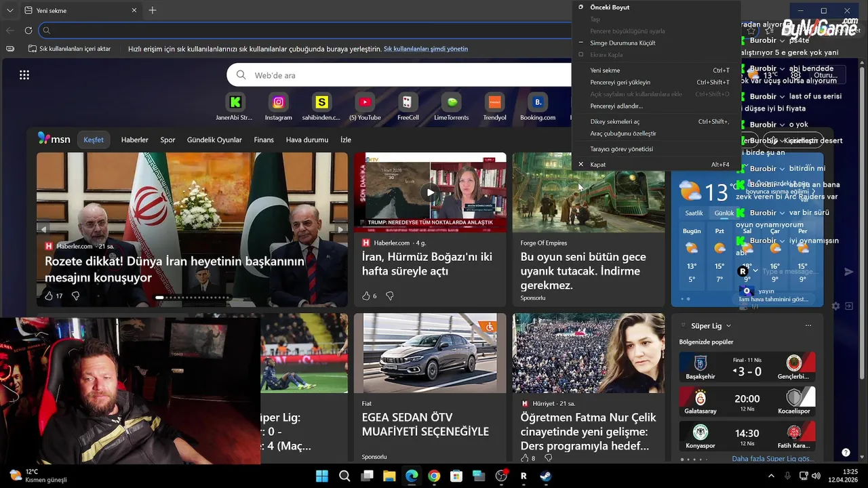Open Steam from the taskbar
This screenshot has height=488, width=868.
pyautogui.click(x=545, y=476)
